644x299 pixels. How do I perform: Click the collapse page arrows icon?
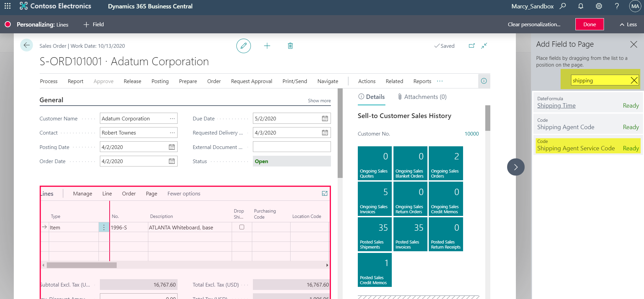pos(484,46)
